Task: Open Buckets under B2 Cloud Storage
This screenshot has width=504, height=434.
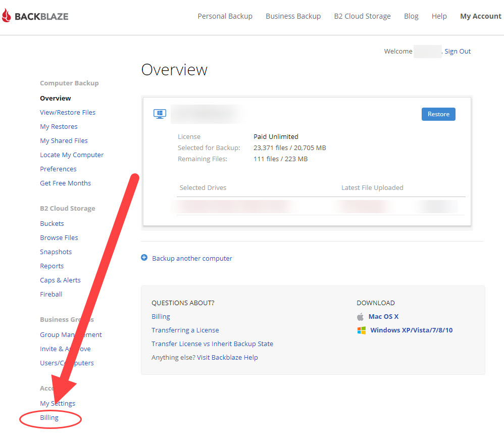Action: 52,224
